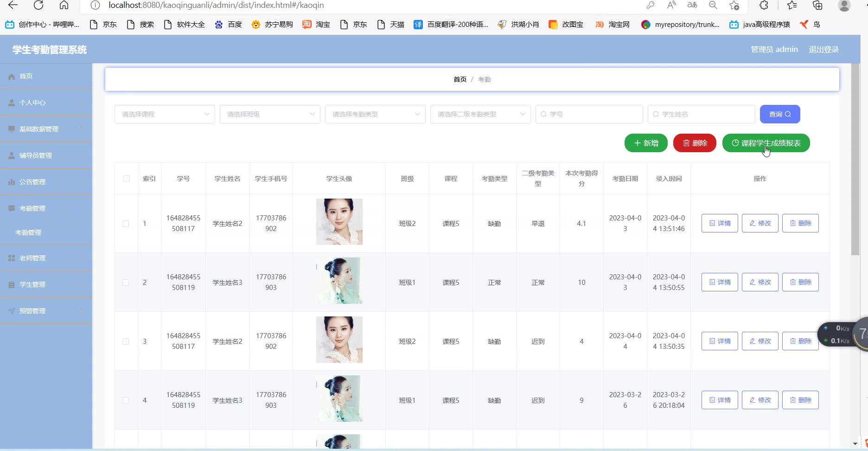Expand 基础数据管理 sidebar menu
Screen dimensions: 868x451
click(46, 129)
